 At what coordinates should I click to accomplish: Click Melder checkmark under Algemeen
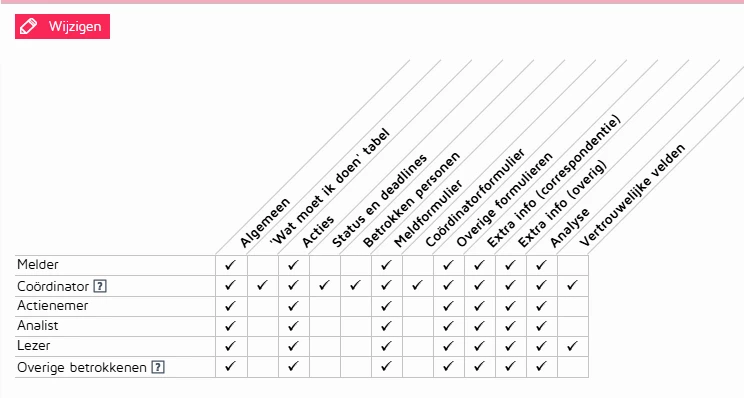pos(231,265)
